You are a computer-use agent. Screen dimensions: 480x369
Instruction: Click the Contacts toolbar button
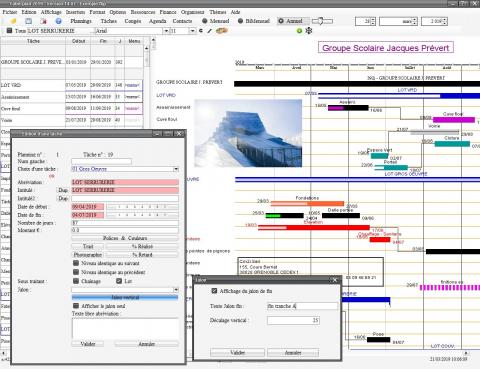[182, 21]
